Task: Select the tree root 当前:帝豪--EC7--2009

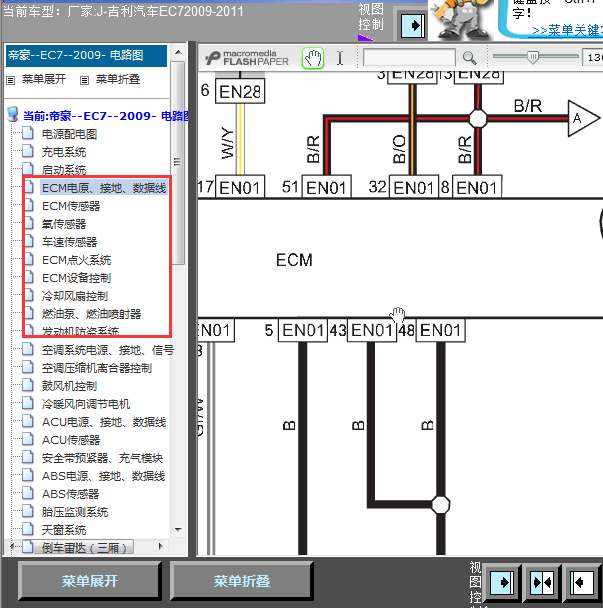Action: click(x=106, y=116)
